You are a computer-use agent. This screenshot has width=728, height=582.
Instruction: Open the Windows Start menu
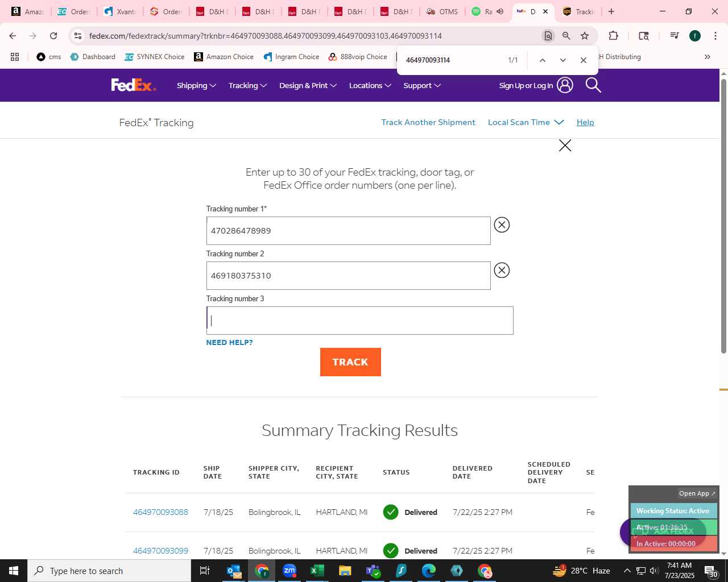pos(14,571)
